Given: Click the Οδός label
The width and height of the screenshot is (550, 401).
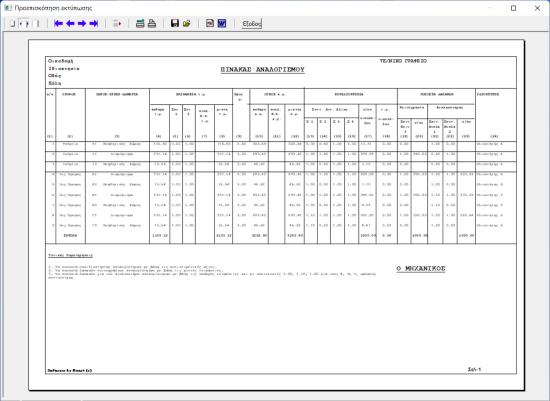Looking at the screenshot, I should pyautogui.click(x=55, y=76).
